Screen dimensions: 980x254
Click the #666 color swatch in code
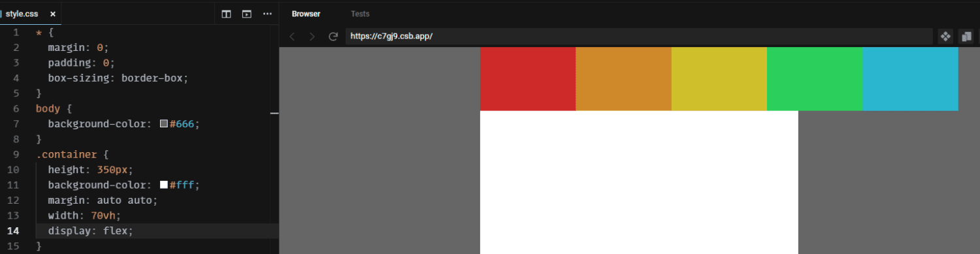tap(164, 123)
